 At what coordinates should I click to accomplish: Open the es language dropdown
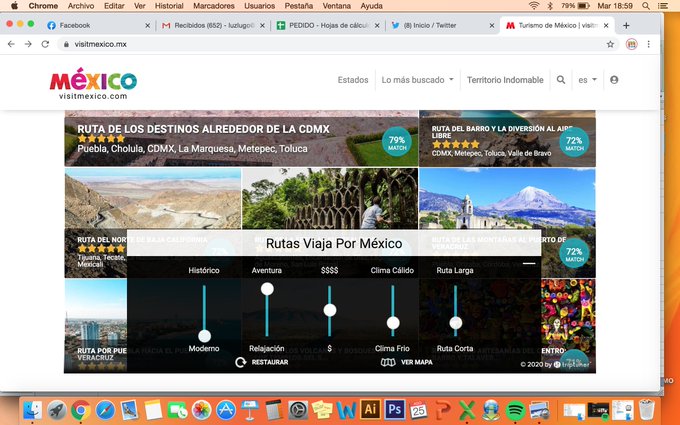click(x=587, y=79)
